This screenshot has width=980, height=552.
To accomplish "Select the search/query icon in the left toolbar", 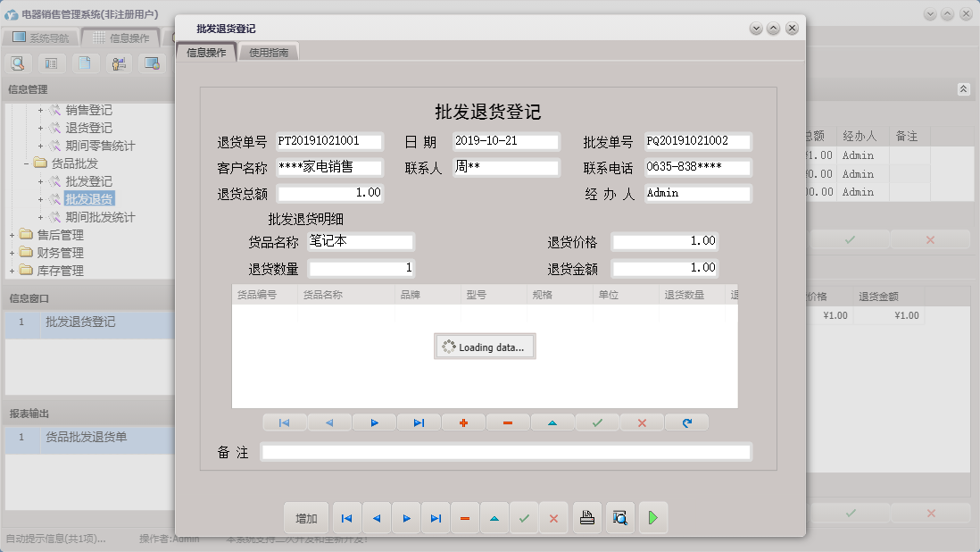I will (18, 63).
